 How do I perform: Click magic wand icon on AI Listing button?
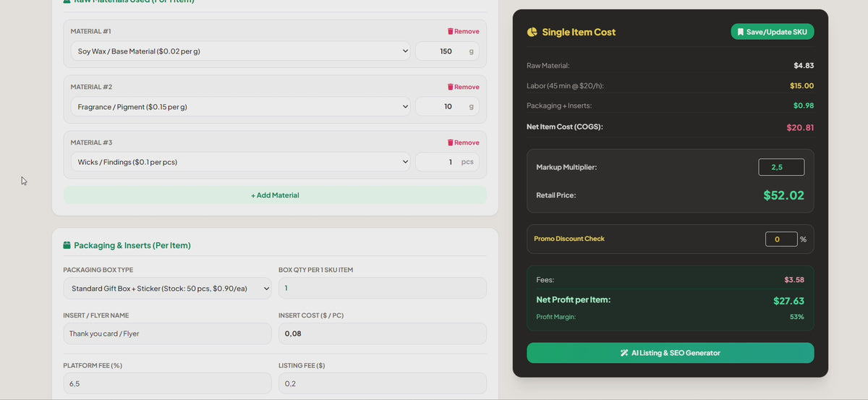(x=624, y=353)
